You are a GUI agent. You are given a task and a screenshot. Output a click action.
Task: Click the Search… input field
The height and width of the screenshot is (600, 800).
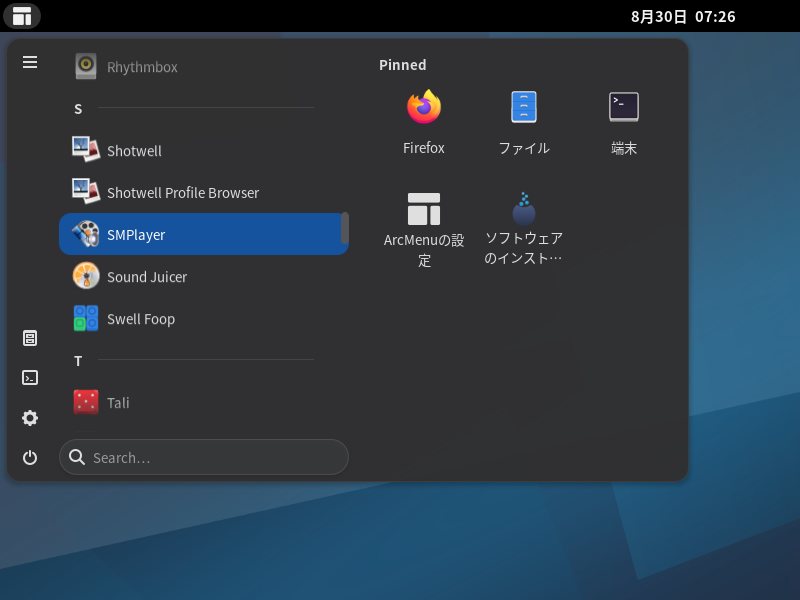(204, 457)
